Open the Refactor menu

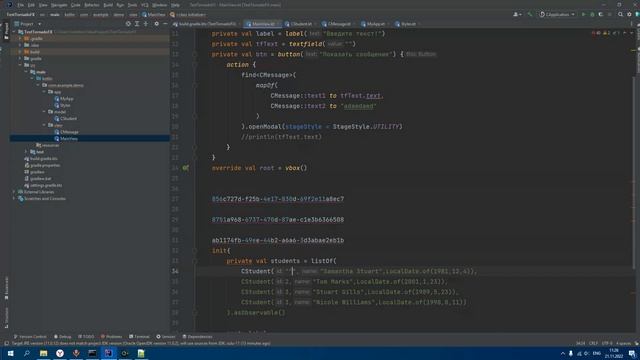point(91,5)
